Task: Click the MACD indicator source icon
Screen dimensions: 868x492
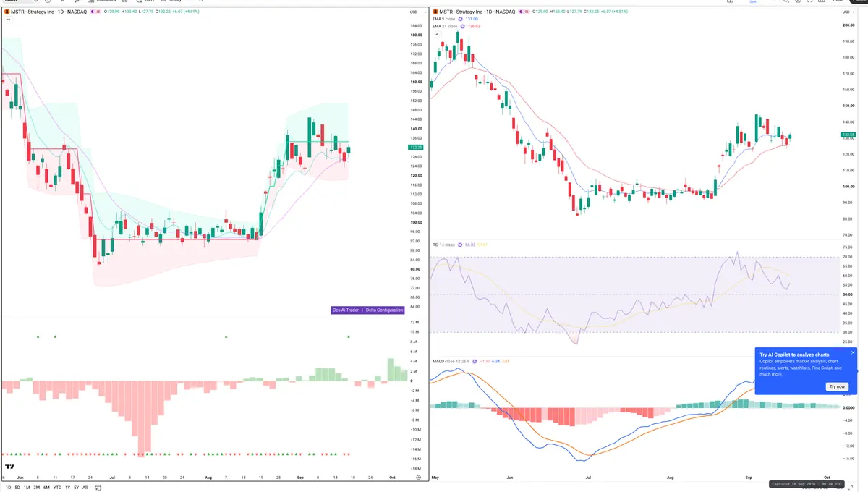Action: tap(475, 361)
